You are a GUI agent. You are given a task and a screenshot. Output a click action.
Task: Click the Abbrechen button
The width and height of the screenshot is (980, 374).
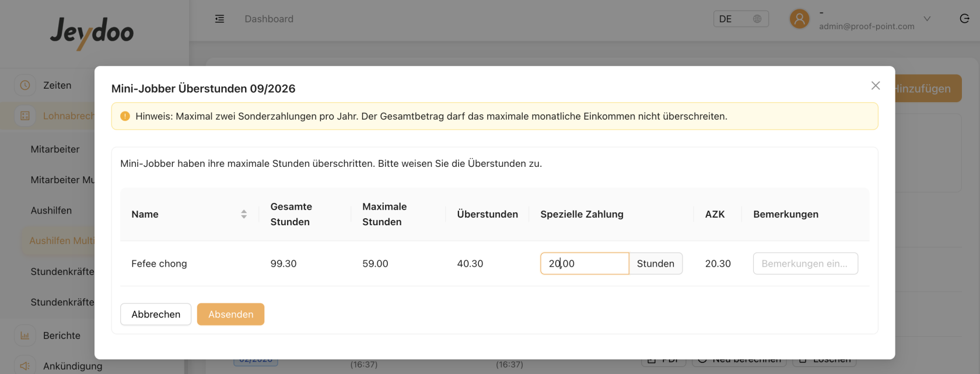tap(156, 314)
